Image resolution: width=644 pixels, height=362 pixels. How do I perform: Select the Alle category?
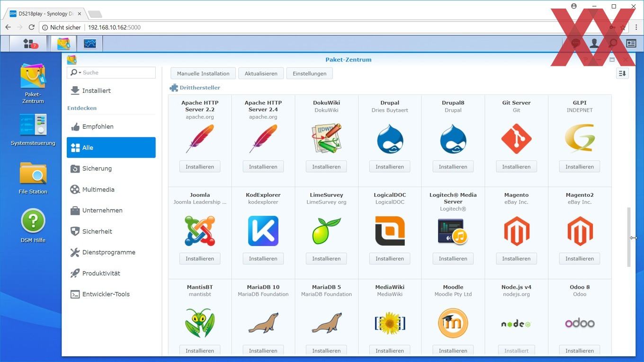111,148
